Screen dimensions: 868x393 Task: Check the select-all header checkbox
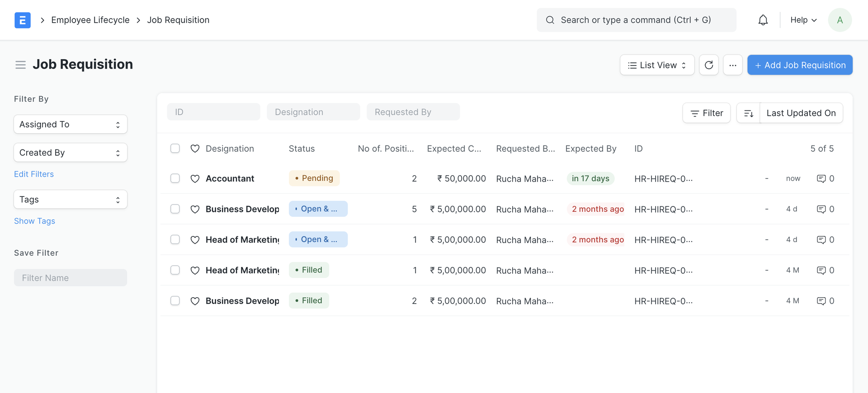click(x=175, y=149)
